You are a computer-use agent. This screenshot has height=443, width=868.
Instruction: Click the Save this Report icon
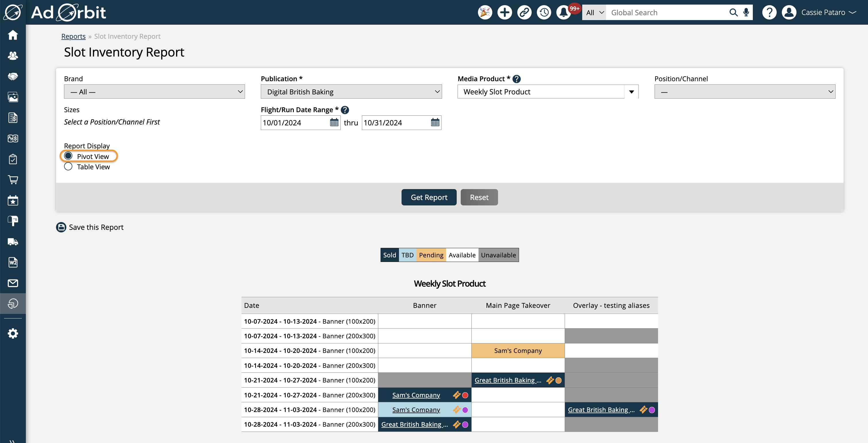pos(61,227)
